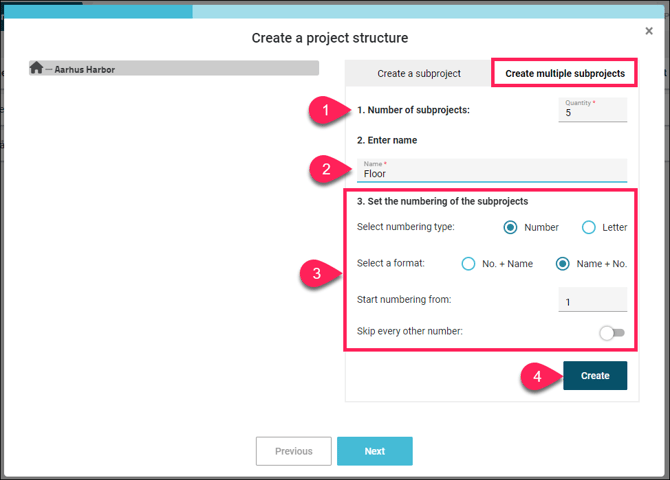Click the home icon beside Aarhus Harbor
The height and width of the screenshot is (480, 670).
point(37,68)
